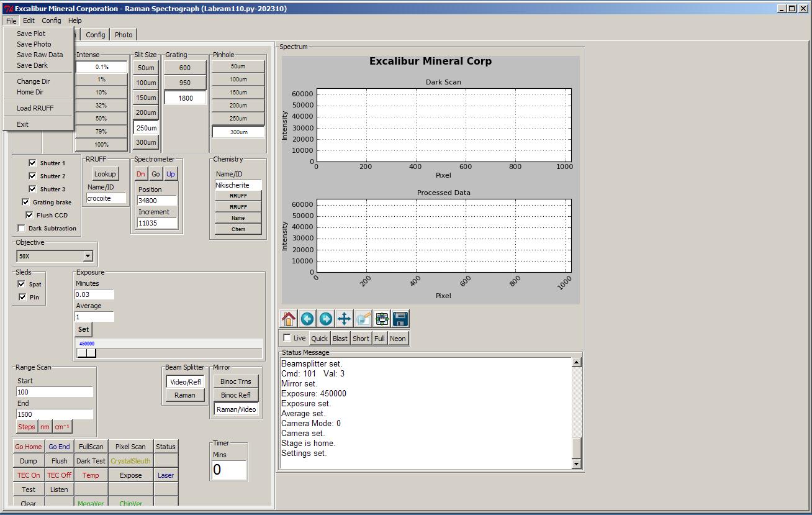Viewport: 812px width, 515px height.
Task: Switch to the Config tab
Action: pos(96,35)
